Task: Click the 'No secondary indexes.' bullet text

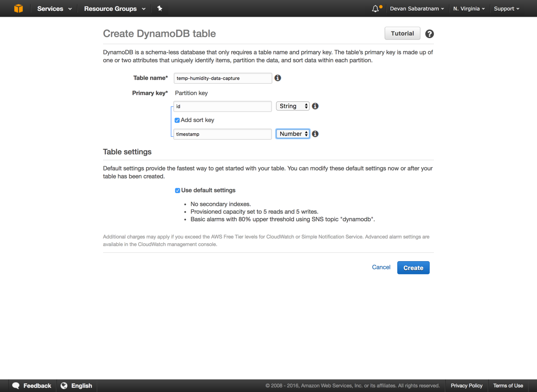Action: (x=221, y=204)
